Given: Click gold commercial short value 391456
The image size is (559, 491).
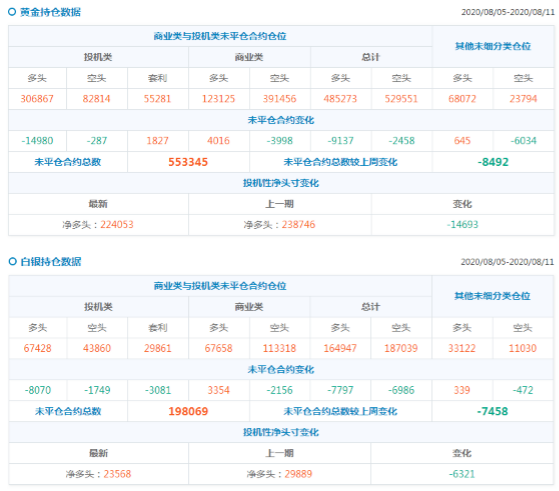Looking at the screenshot, I should tap(280, 99).
